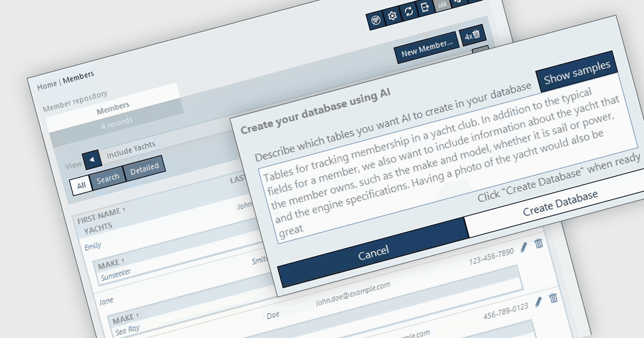The image size is (644, 338).
Task: Go to the Home breadcrumb link
Action: 47,84
